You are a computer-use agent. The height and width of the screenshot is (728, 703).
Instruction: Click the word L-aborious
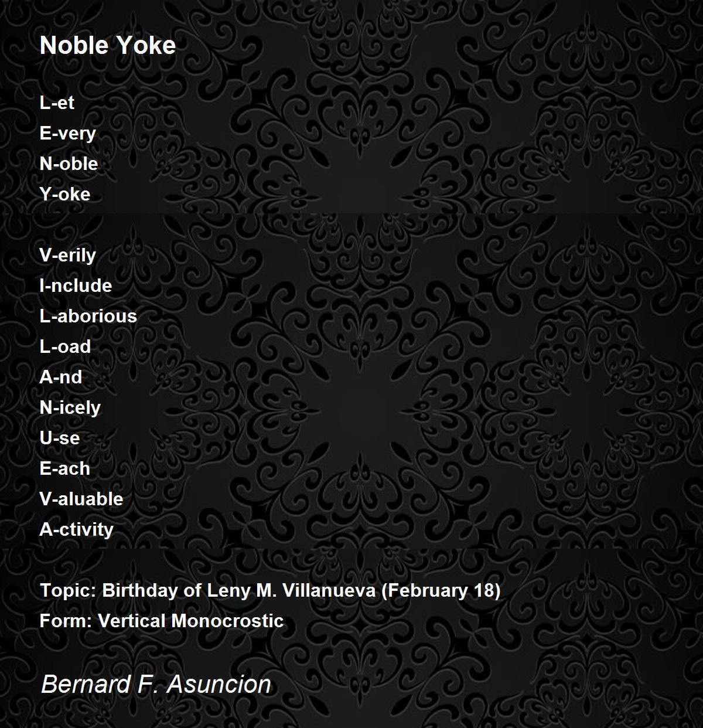coord(88,316)
